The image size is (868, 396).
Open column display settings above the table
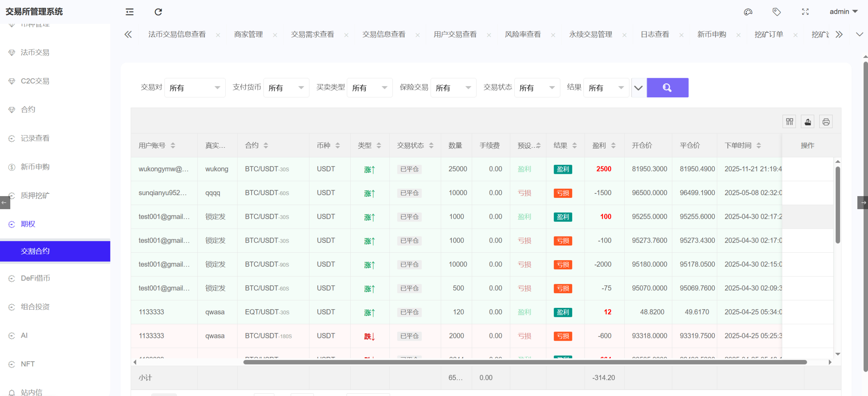pos(789,121)
